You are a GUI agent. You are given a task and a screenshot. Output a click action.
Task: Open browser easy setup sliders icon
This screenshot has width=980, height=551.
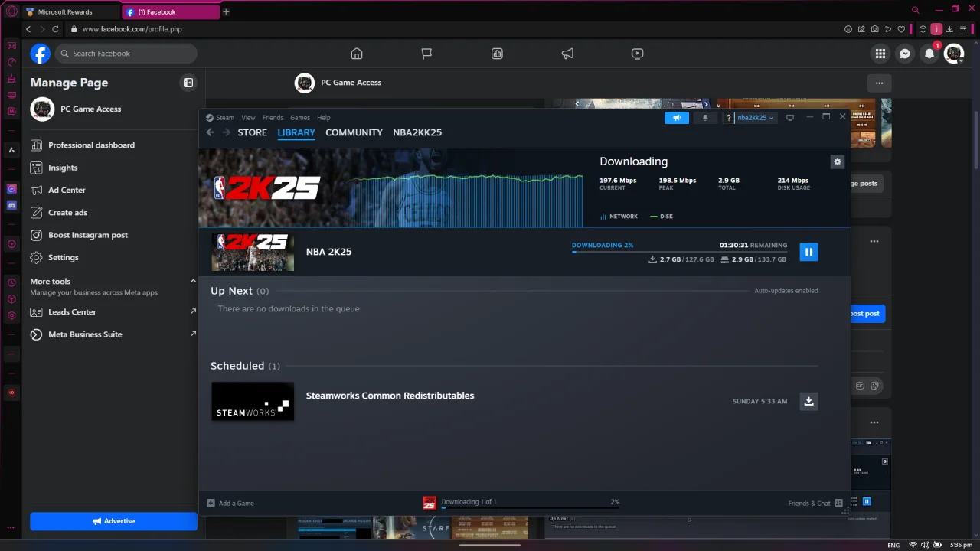(x=963, y=29)
